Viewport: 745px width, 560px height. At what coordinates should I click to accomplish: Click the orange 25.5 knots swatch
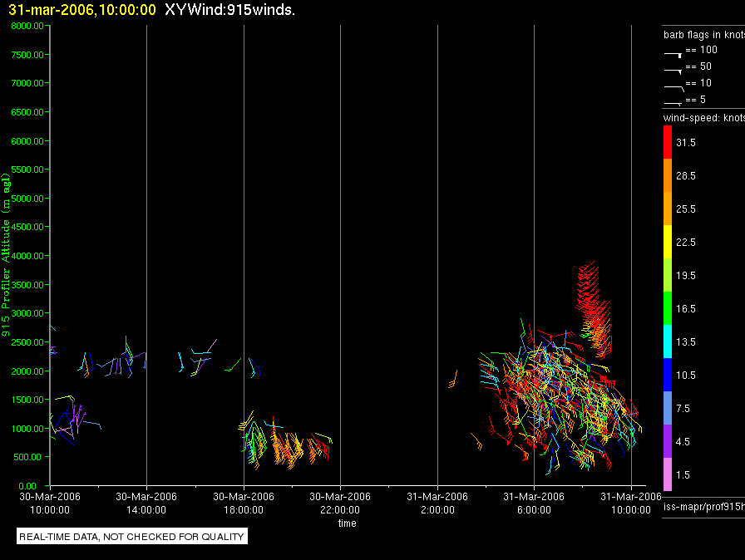coord(668,209)
